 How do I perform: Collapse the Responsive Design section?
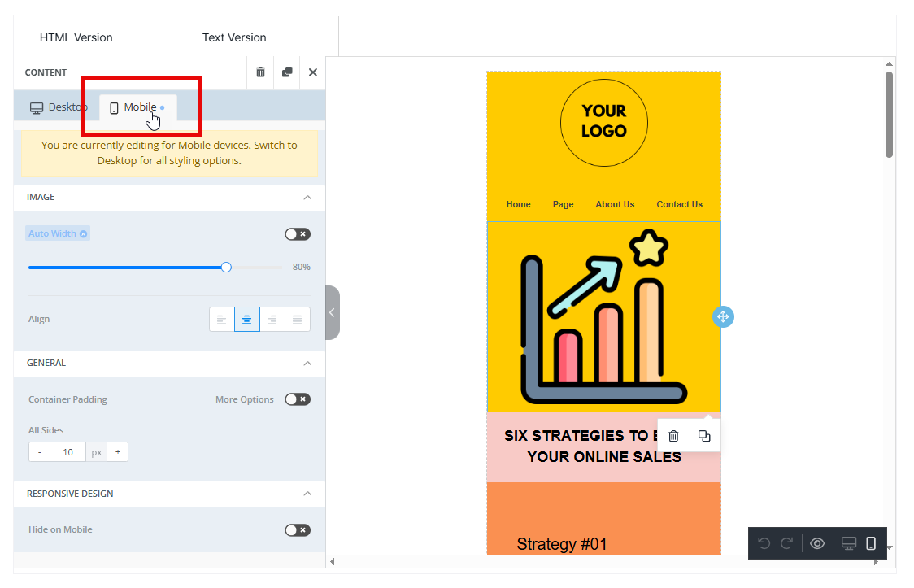click(x=307, y=494)
